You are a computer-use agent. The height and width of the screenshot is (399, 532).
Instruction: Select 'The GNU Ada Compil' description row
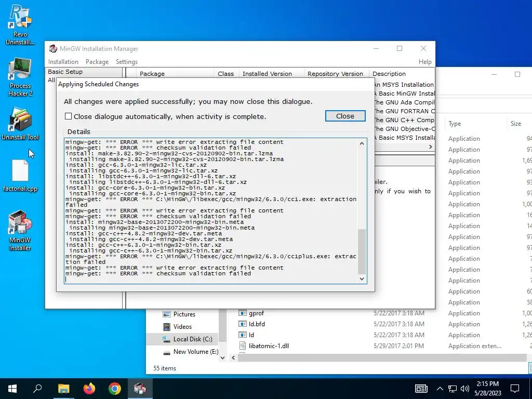point(404,102)
